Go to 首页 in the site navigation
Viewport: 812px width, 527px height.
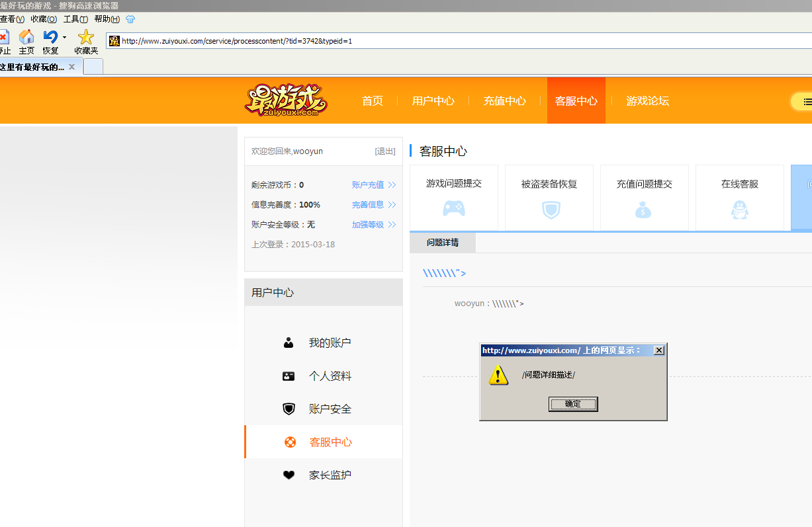(373, 101)
